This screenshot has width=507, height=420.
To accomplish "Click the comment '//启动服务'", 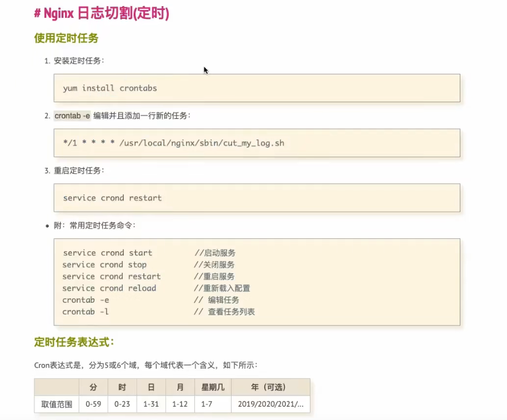I will pyautogui.click(x=215, y=253).
